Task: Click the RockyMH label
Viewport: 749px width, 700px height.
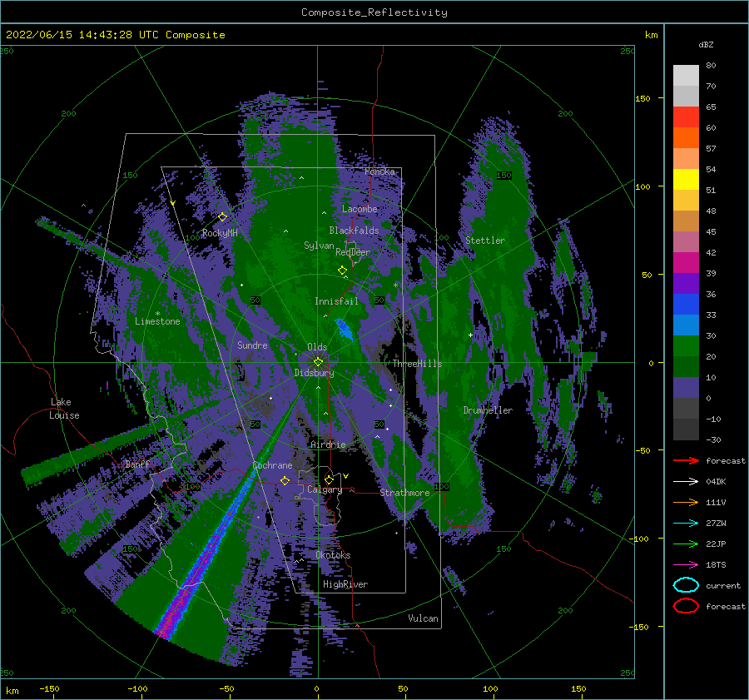Action: click(220, 233)
